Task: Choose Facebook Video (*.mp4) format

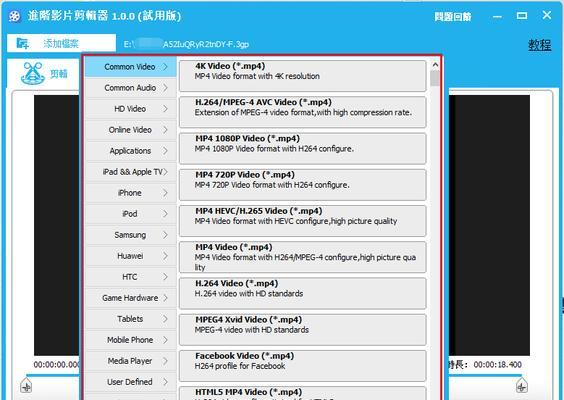Action: pyautogui.click(x=303, y=366)
